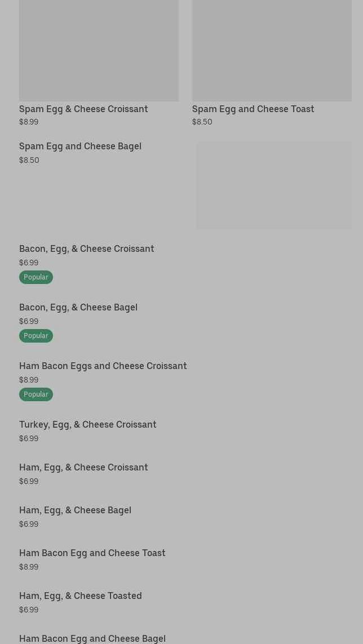Image resolution: width=363 pixels, height=644 pixels.
Task: Pick the Ham Bacon Egg and Cheese Toast
Action: tap(92, 553)
